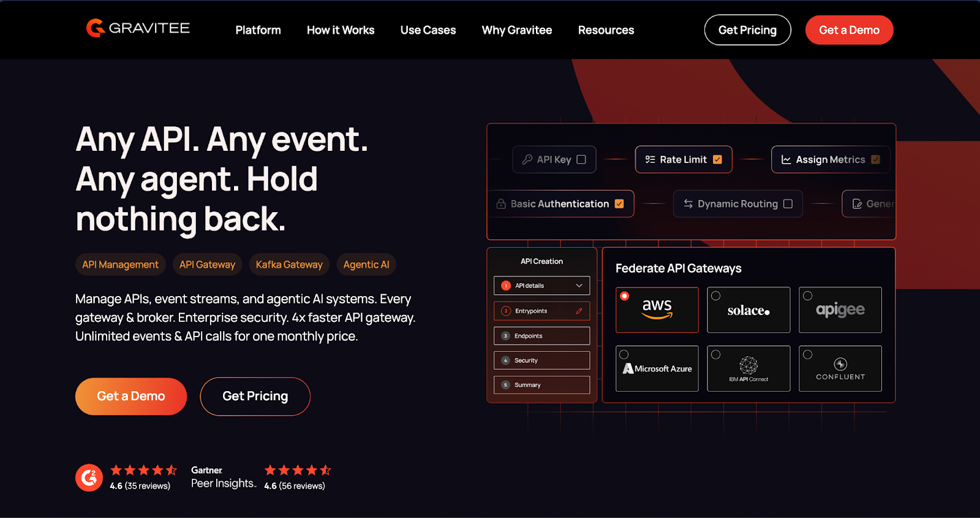Click the Summary step label

click(x=527, y=385)
